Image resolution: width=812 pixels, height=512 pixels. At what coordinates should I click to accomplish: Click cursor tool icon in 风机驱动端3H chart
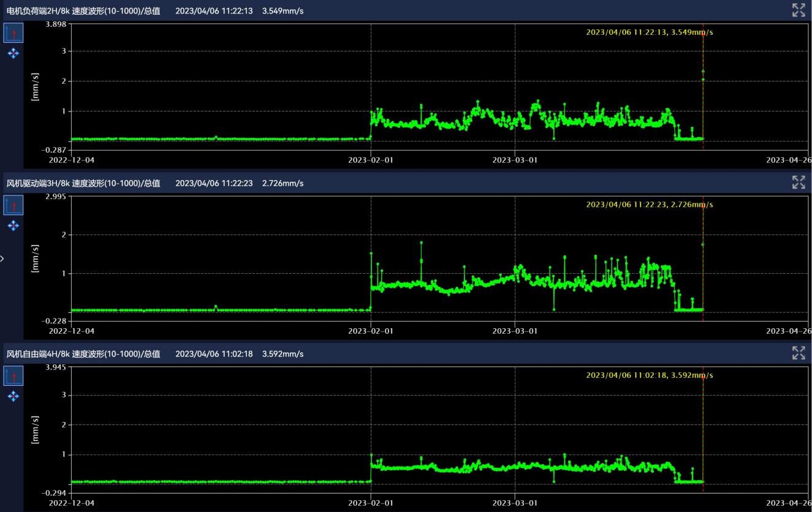click(13, 205)
